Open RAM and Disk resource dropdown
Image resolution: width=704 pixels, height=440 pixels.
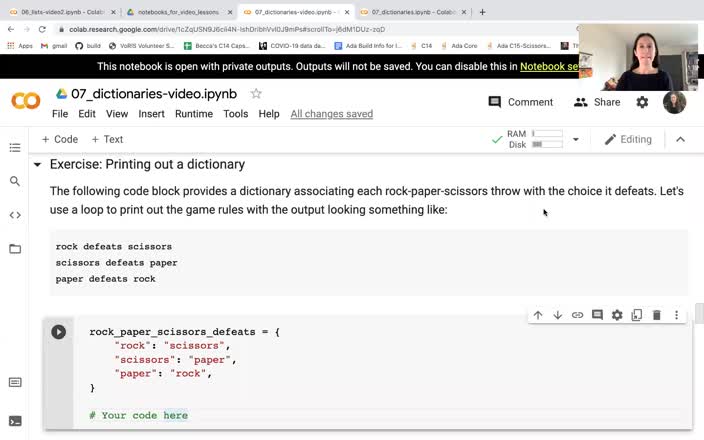coord(575,140)
